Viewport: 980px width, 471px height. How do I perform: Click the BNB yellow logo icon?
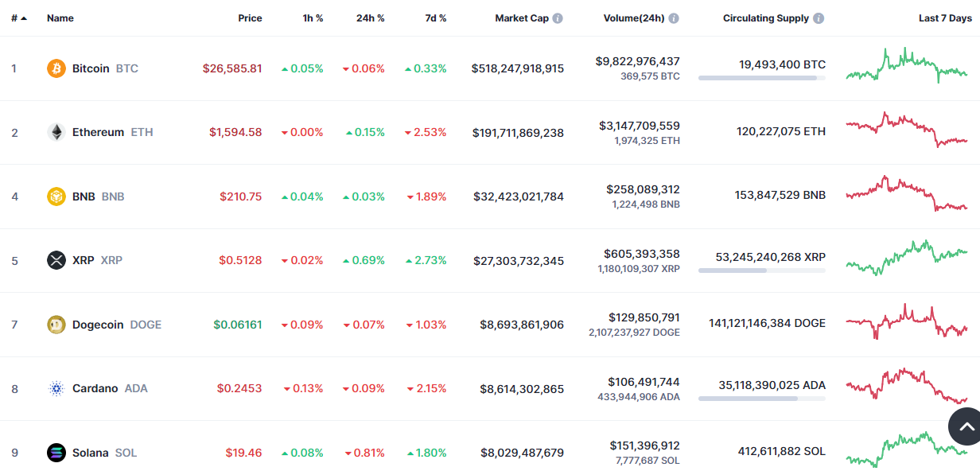click(56, 197)
